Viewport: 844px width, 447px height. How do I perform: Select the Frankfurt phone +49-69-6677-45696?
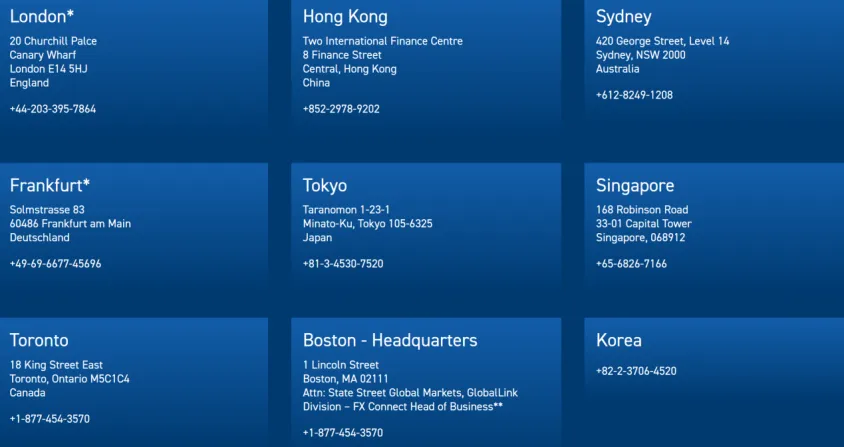pyautogui.click(x=55, y=263)
